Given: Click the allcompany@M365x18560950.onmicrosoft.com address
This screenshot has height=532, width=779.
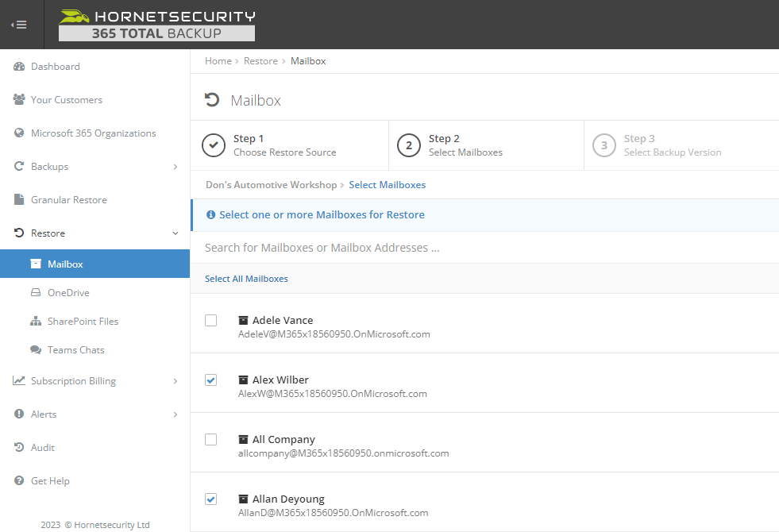Looking at the screenshot, I should (x=343, y=453).
